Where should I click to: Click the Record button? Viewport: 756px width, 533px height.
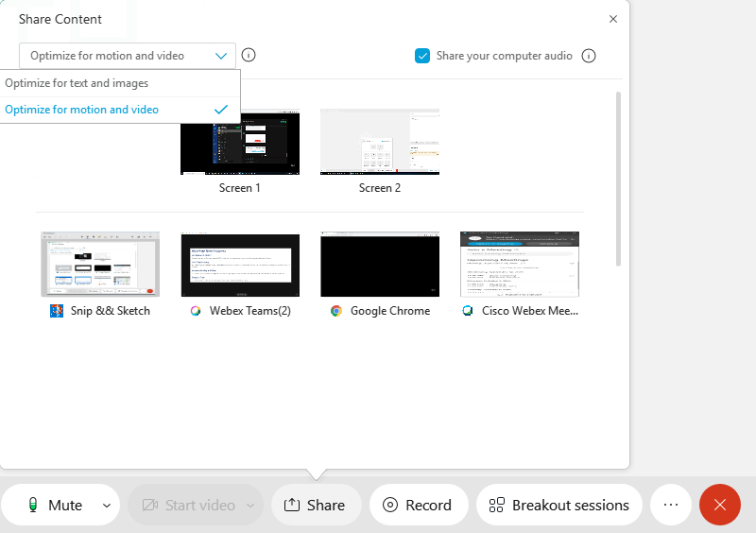pos(418,505)
